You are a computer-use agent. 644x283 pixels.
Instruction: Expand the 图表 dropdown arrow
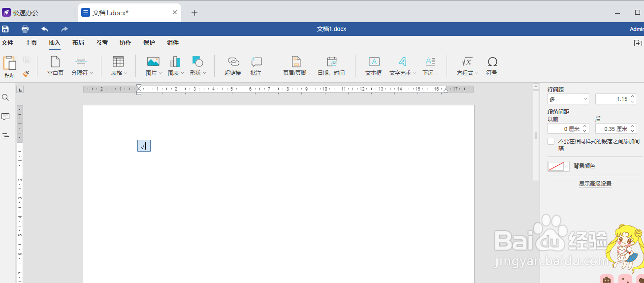pos(182,73)
